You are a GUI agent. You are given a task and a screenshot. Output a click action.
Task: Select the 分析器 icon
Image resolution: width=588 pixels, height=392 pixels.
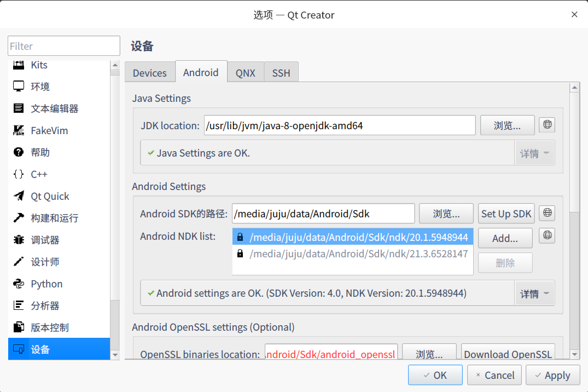[x=19, y=305]
